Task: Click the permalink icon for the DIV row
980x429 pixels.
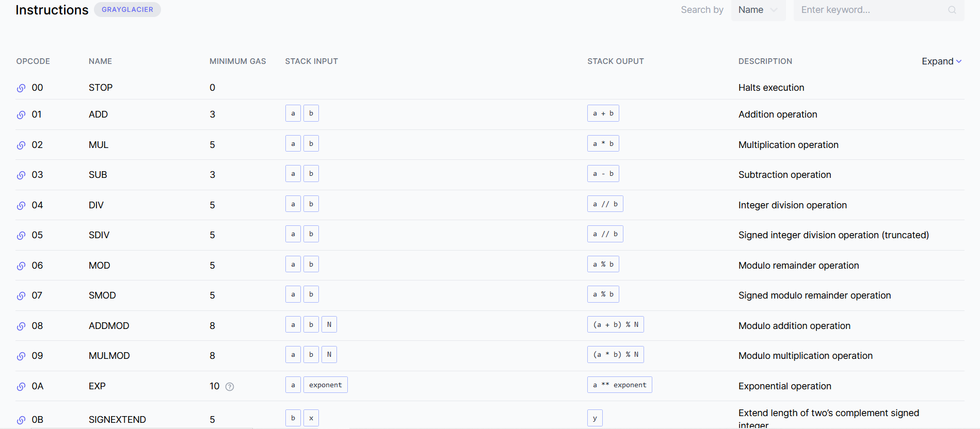Action: [21, 206]
